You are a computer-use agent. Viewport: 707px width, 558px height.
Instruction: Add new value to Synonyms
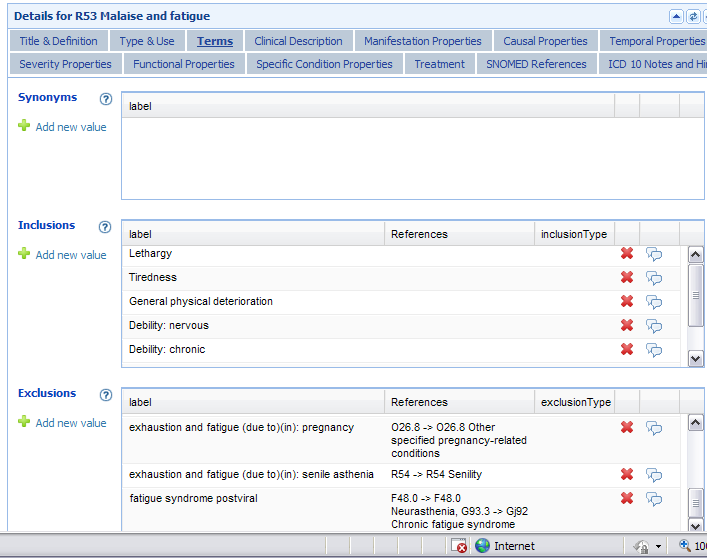pyautogui.click(x=62, y=127)
